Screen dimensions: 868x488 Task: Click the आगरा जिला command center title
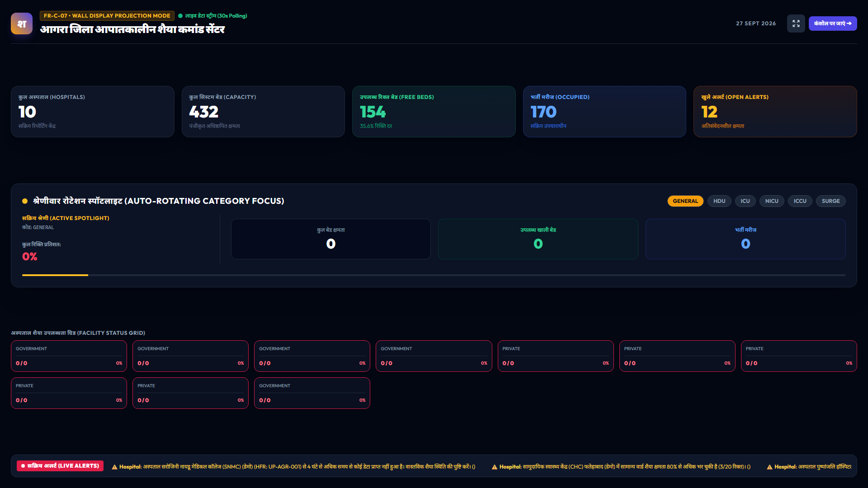[x=132, y=29]
